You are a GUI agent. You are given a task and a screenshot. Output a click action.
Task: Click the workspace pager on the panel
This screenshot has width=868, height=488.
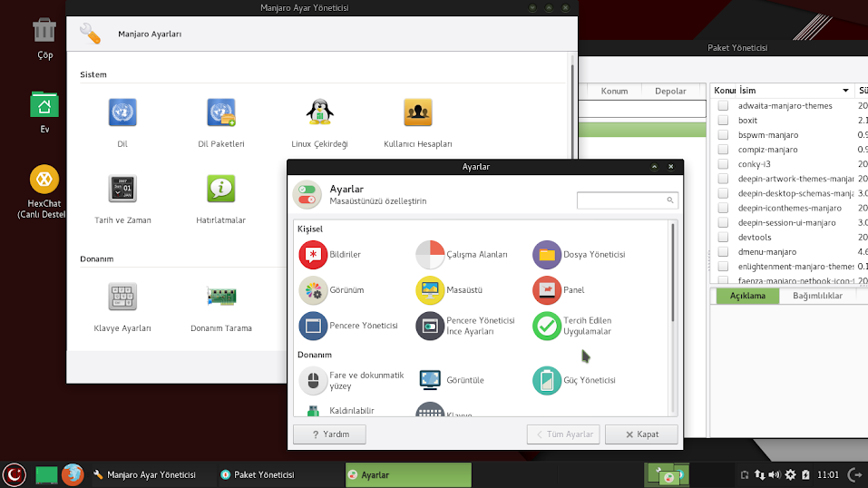coord(667,474)
